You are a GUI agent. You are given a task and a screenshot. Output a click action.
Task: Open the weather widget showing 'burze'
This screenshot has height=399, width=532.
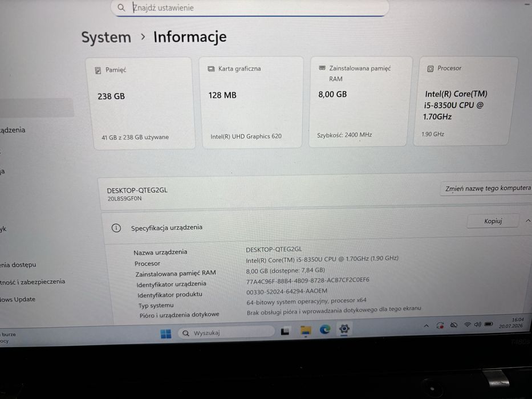click(x=8, y=337)
